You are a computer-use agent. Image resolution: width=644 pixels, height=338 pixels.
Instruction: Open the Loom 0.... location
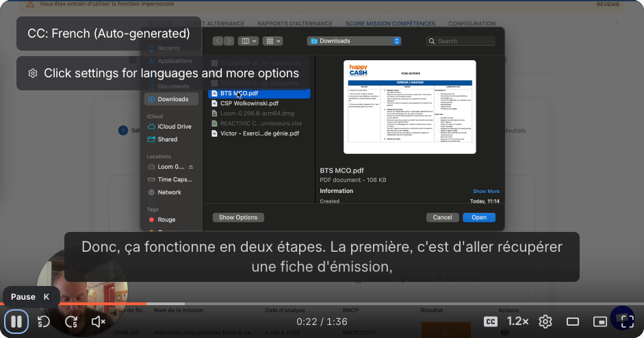[166, 167]
